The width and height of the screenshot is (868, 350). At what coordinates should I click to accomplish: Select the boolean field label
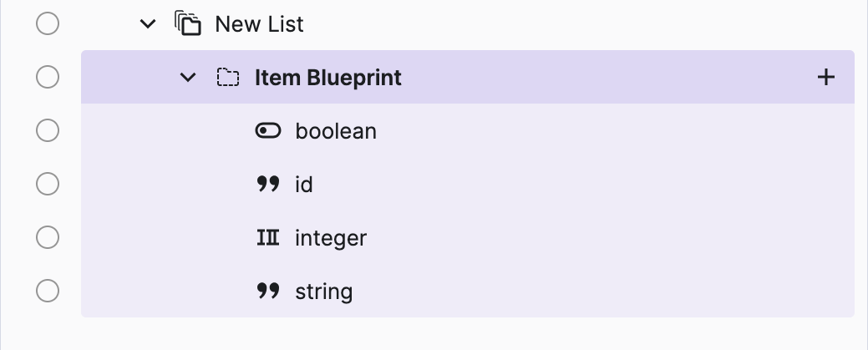coord(336,131)
